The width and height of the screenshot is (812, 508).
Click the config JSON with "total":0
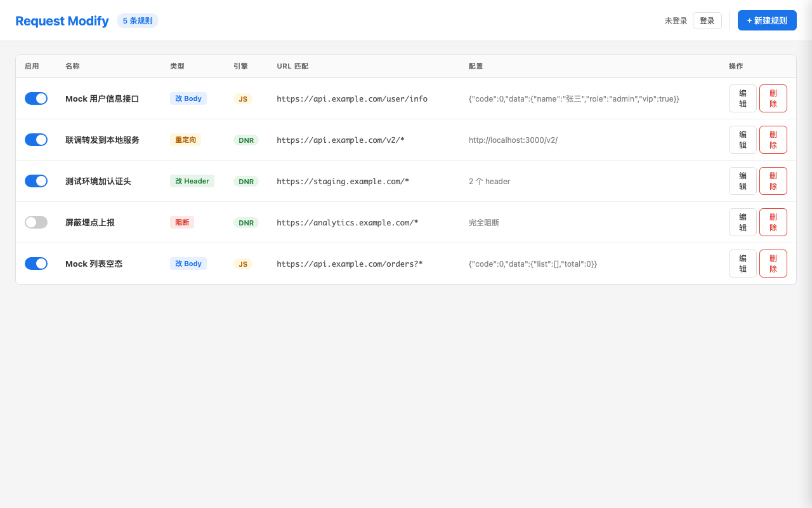(533, 264)
